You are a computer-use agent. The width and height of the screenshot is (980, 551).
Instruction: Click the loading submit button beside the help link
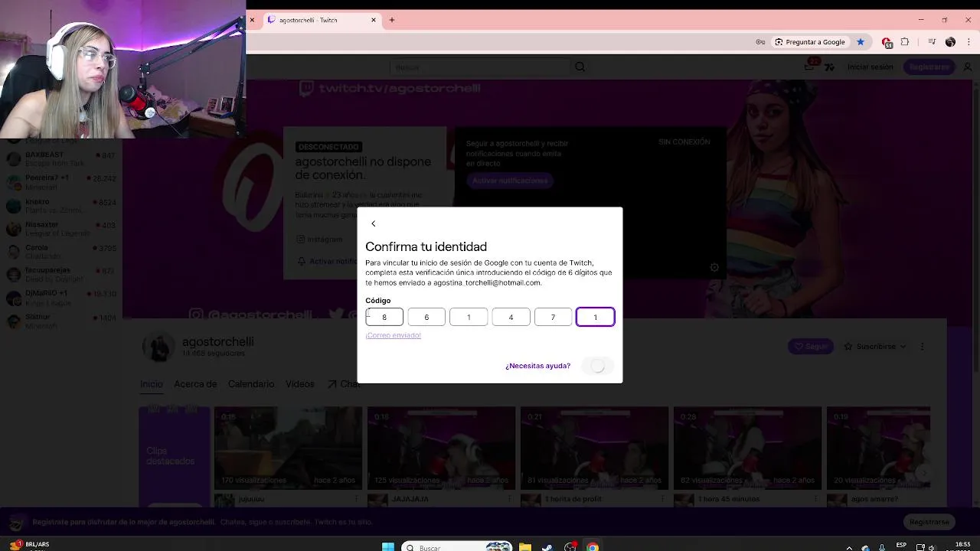598,366
